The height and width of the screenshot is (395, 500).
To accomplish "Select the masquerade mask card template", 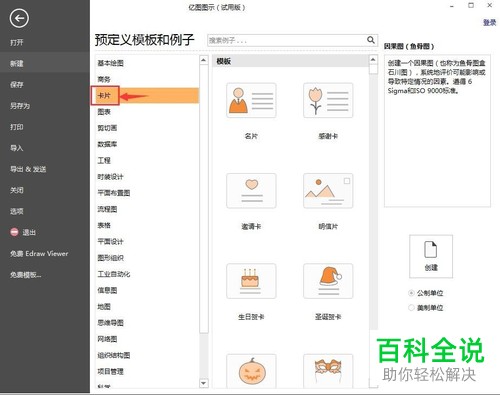I will [x=328, y=371].
